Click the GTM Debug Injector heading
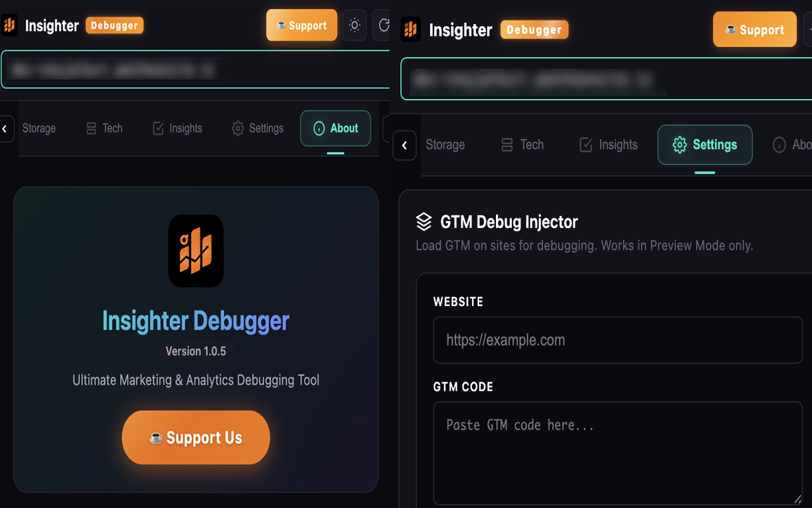Viewport: 812px width, 508px height. pos(509,222)
